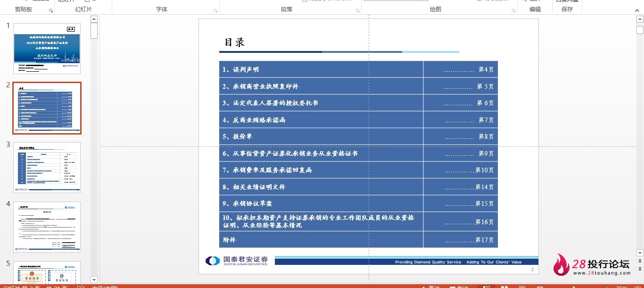The width and height of the screenshot is (644, 288).
Task: Click the 第14页 page number cell
Action: click(x=461, y=187)
